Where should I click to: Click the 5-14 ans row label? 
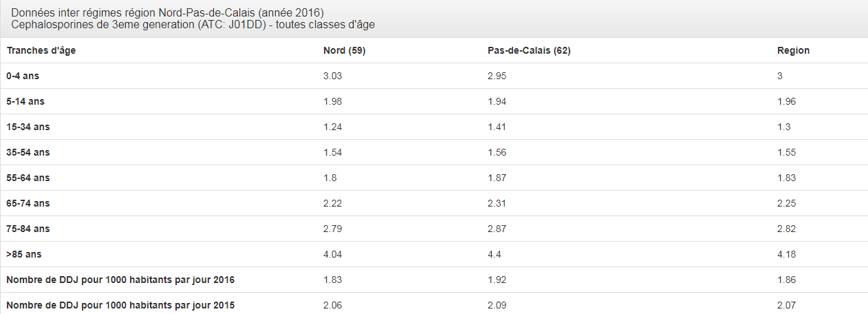pos(25,102)
